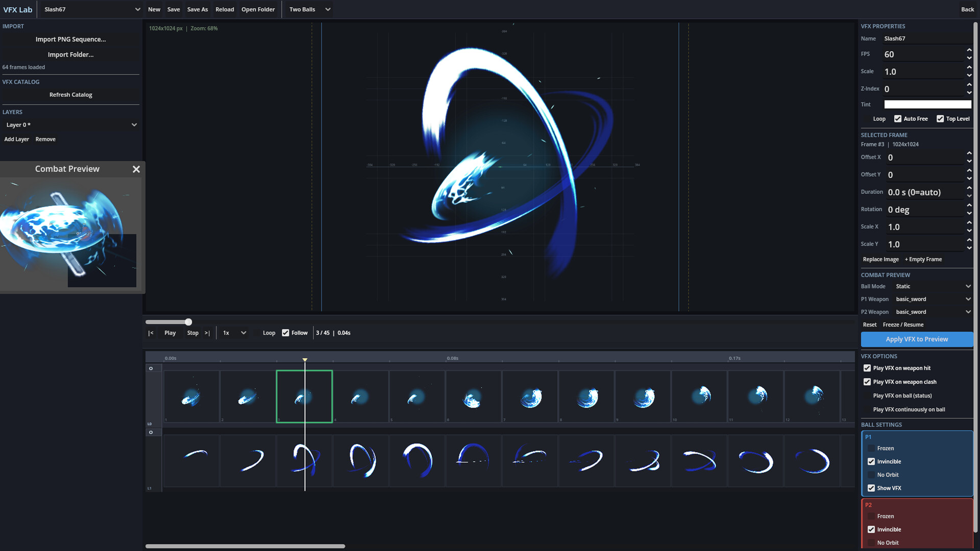Select frame 7 thumbnail in timeline
Viewport: 980px width, 551px height.
pyautogui.click(x=530, y=396)
